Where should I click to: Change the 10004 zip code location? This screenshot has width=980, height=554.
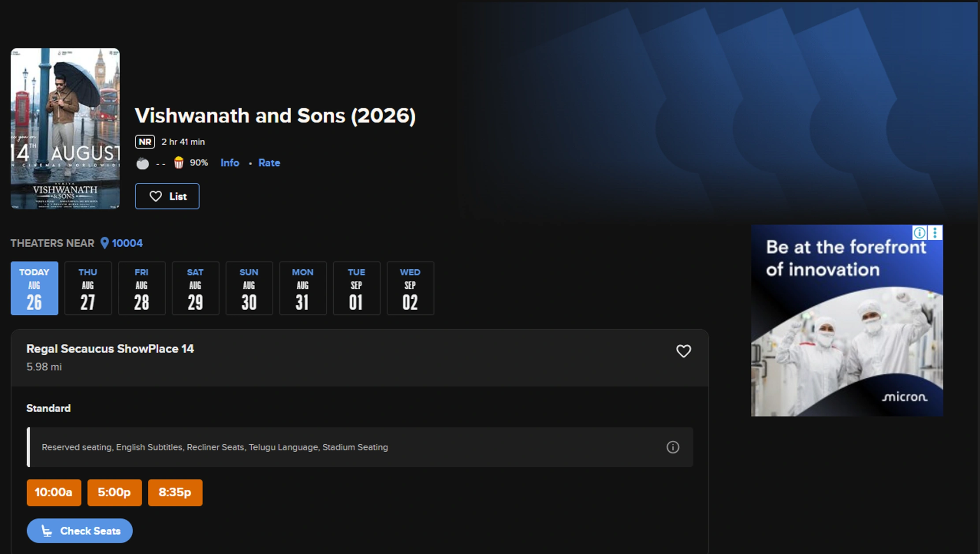[127, 243]
